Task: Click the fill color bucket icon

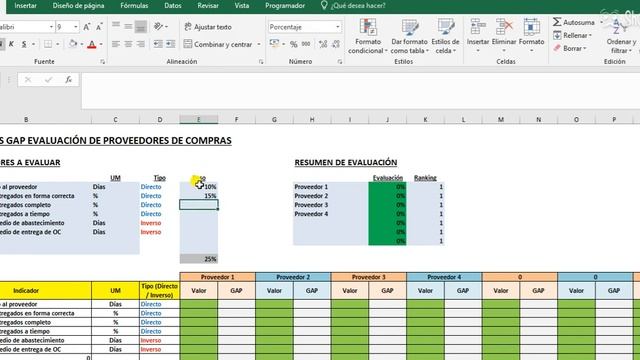Action: 73,44
